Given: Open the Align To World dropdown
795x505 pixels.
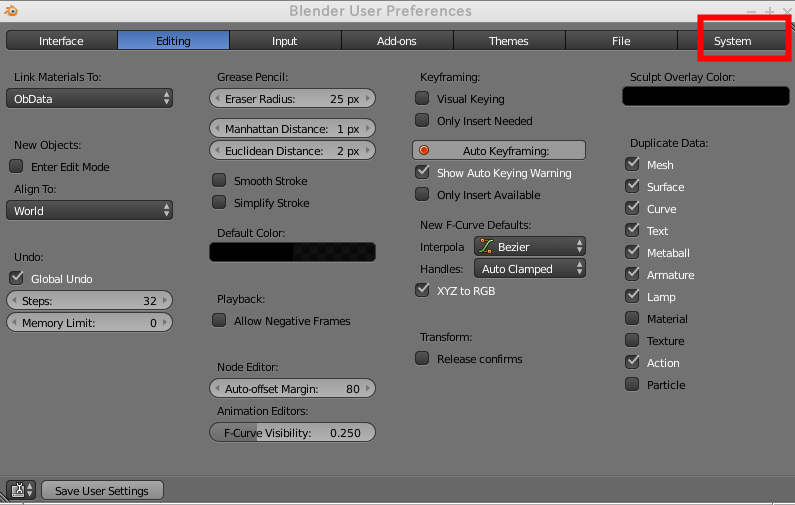Looking at the screenshot, I should point(89,210).
